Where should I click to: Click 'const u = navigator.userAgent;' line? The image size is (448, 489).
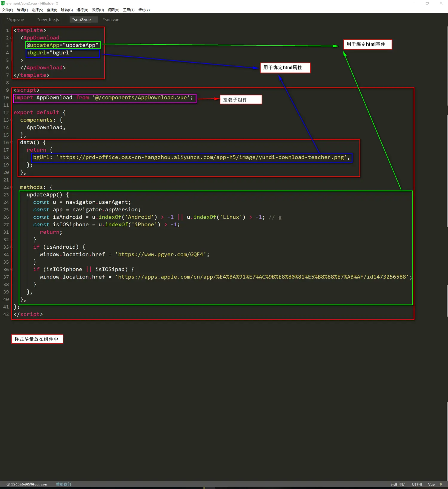(x=82, y=202)
